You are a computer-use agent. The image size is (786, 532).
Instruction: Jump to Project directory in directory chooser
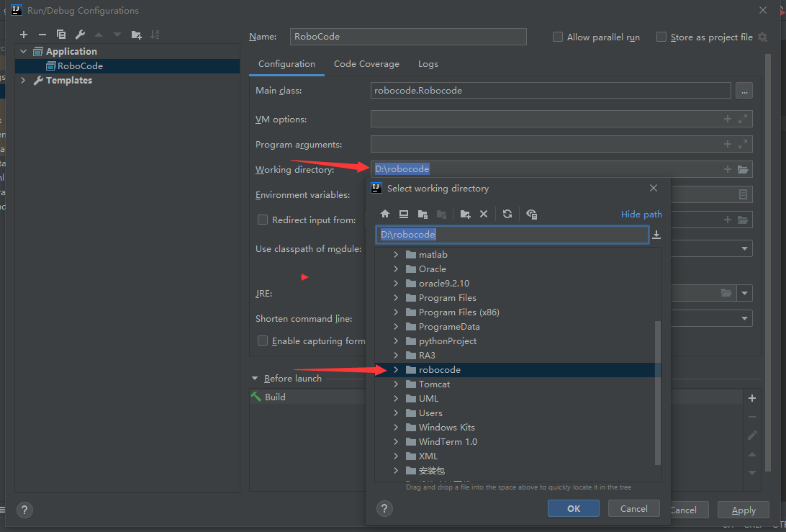[423, 214]
